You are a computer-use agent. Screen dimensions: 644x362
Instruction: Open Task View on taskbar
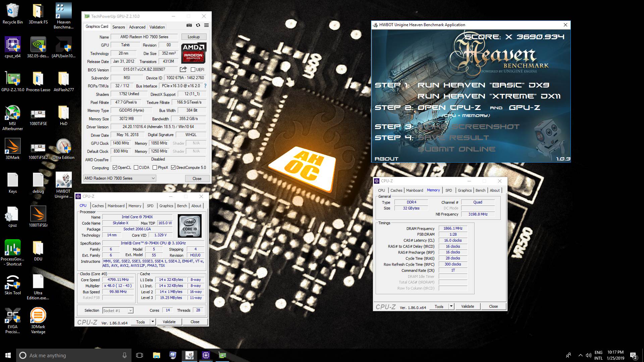point(140,355)
